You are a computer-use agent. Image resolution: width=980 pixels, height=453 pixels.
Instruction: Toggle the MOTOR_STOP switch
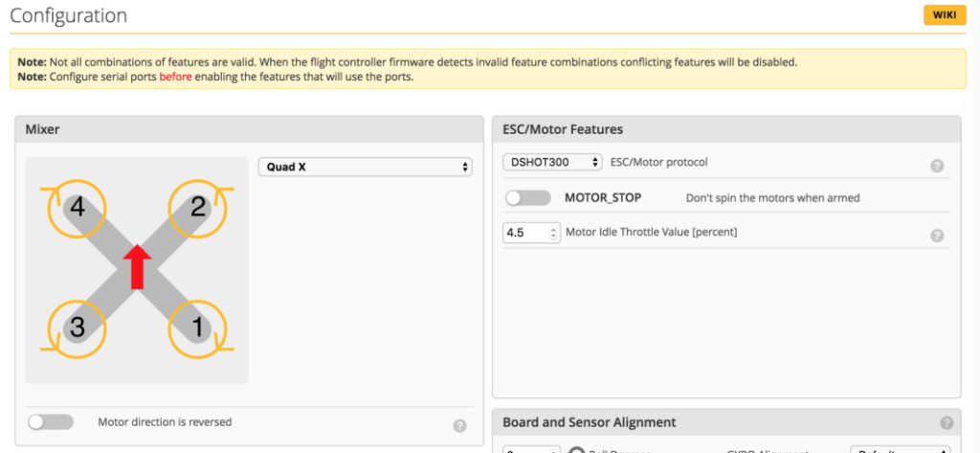pos(528,198)
